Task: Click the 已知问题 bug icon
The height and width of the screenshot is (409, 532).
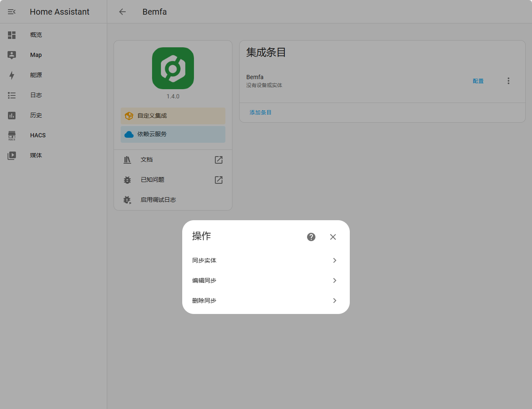Action: point(127,180)
